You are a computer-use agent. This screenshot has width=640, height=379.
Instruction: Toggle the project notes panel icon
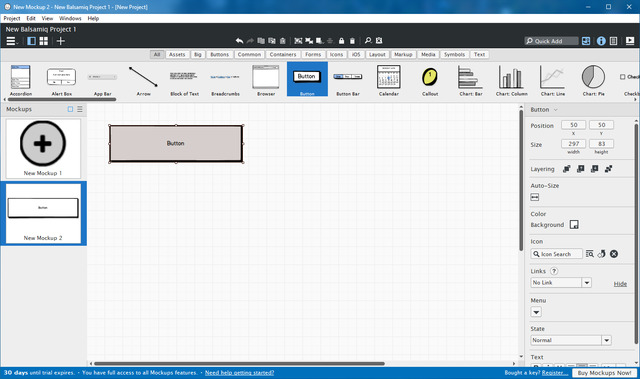pyautogui.click(x=613, y=41)
